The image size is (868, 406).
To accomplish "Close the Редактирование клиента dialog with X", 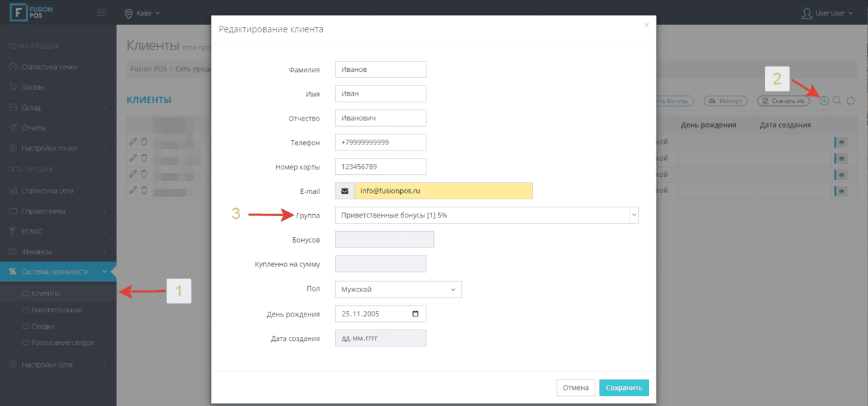I will [646, 25].
